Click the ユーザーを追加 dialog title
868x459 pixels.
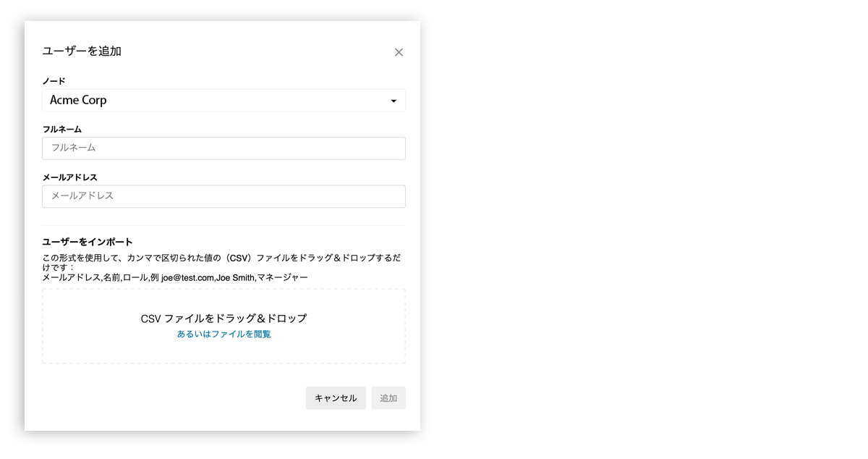(82, 51)
